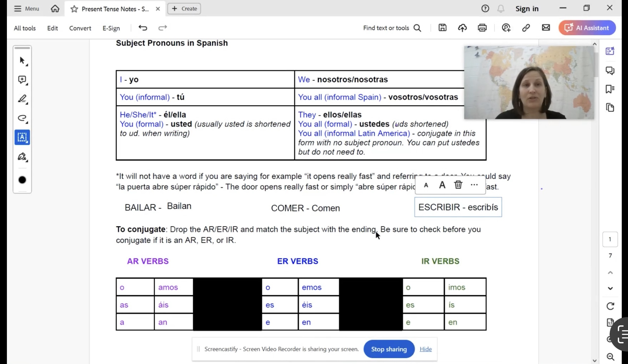This screenshot has width=628, height=364.
Task: Click the AR VERBS heading
Action: click(148, 261)
